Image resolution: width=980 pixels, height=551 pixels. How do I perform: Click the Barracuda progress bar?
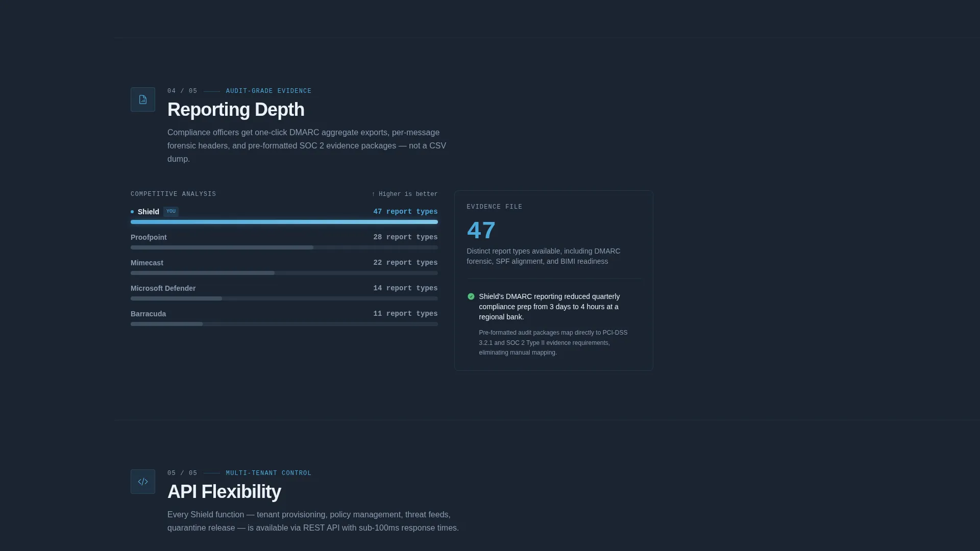click(284, 324)
